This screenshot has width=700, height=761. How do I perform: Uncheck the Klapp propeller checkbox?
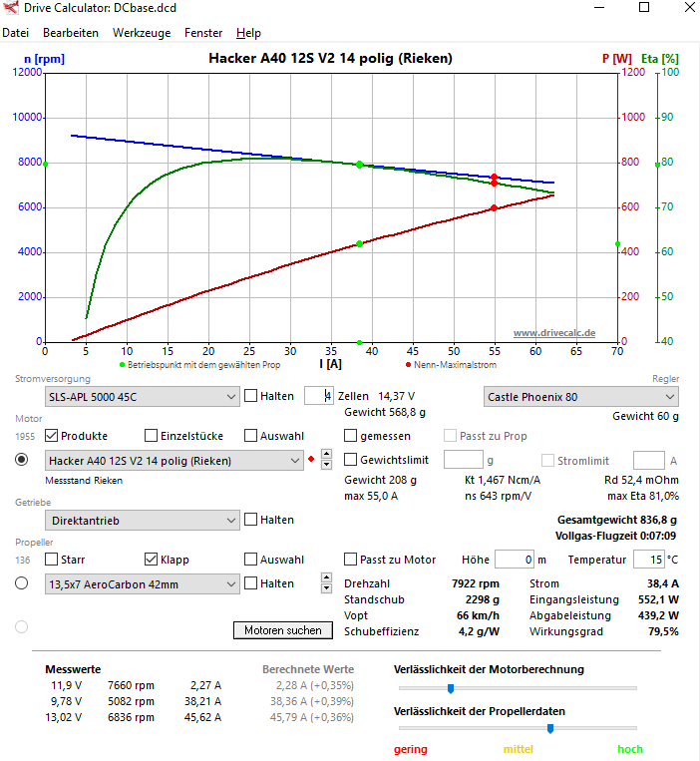pyautogui.click(x=152, y=560)
